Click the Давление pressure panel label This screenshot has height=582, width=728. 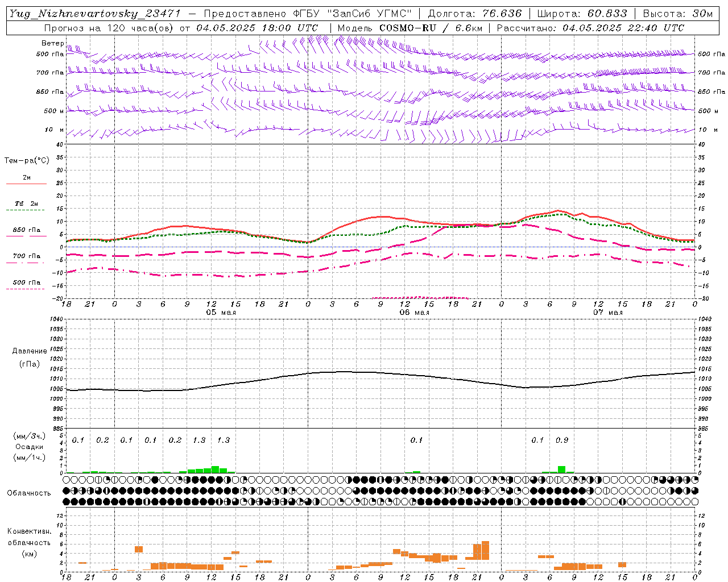(30, 351)
